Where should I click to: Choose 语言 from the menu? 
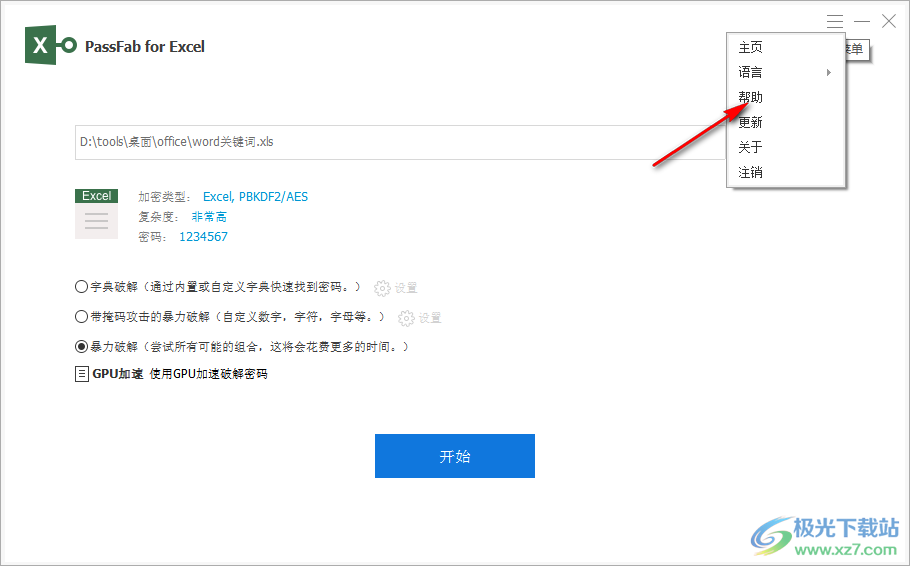(x=786, y=72)
